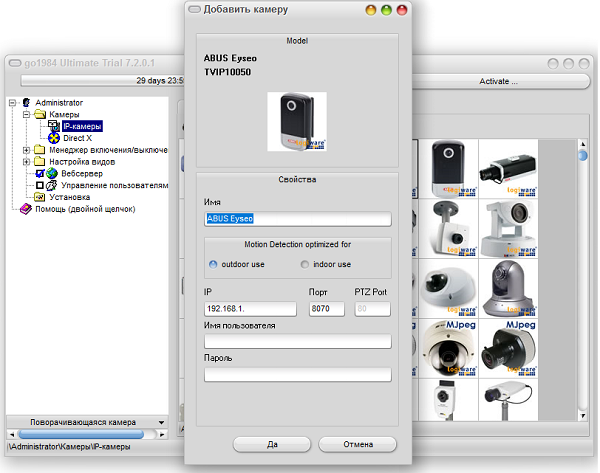600x473 pixels.
Task: Click the Да button
Action: [x=272, y=444]
